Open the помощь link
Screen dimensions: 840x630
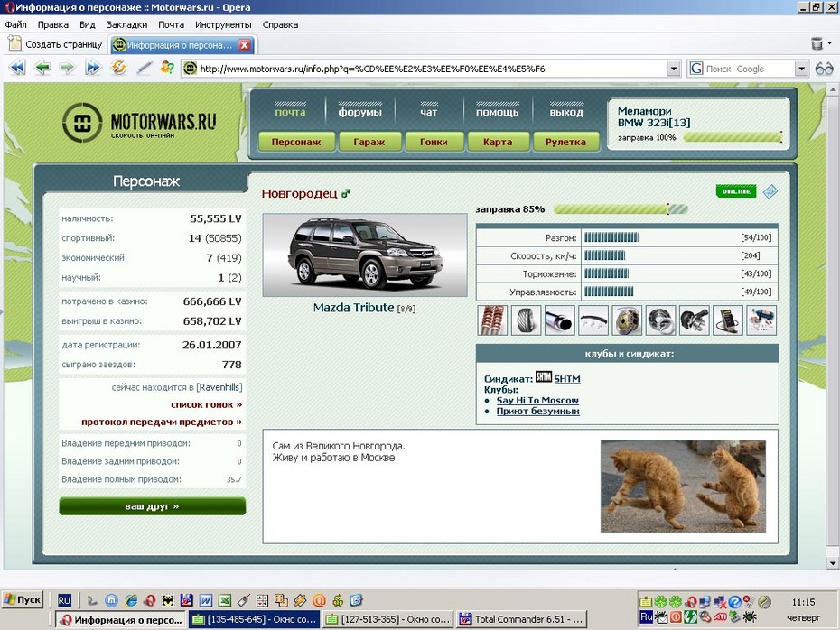click(x=497, y=112)
